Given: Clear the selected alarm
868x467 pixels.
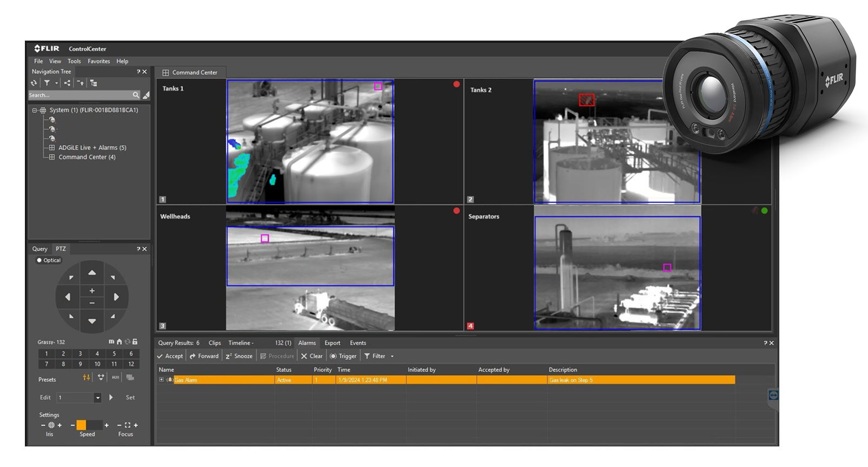Looking at the screenshot, I should pos(312,356).
